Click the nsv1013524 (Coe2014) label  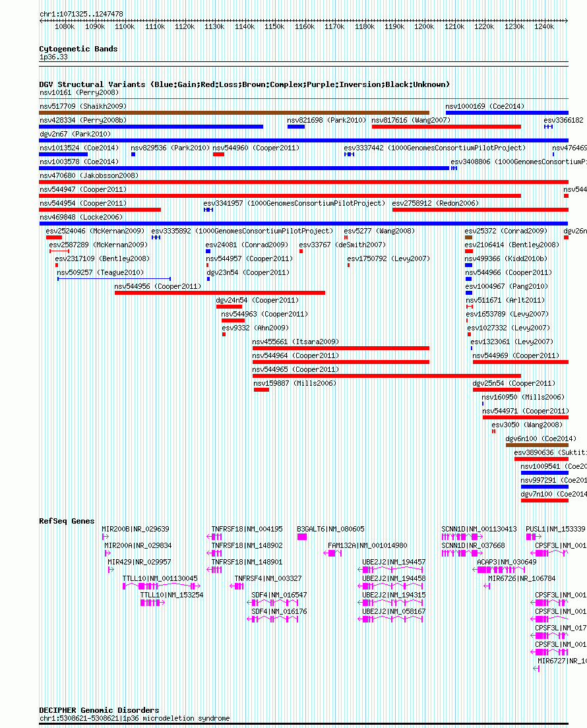coord(79,148)
